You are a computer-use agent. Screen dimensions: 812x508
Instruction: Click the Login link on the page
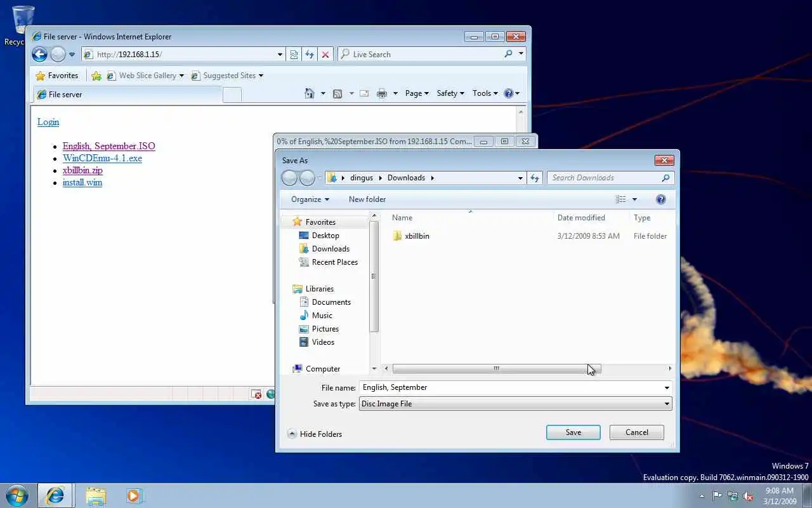click(x=48, y=122)
